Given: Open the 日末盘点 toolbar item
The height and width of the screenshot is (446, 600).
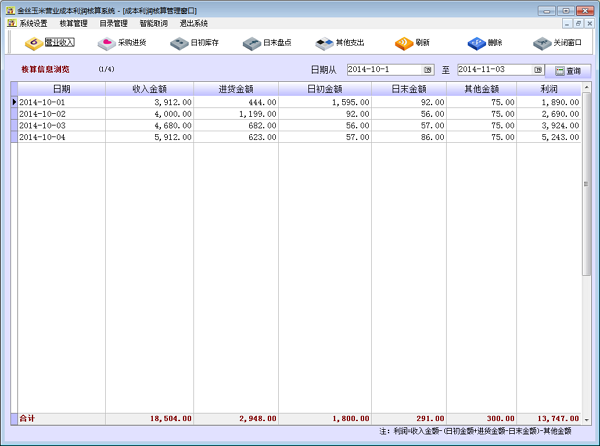Looking at the screenshot, I should click(267, 42).
